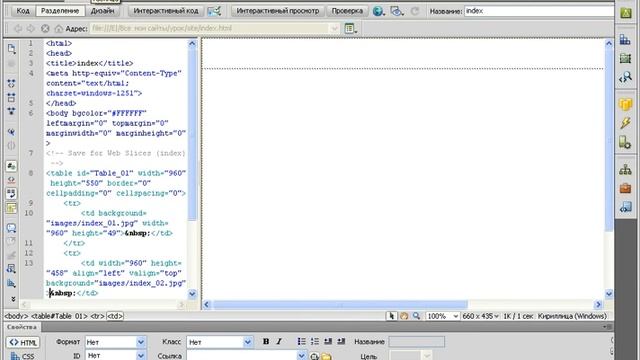Switch properties to CSS mode
This screenshot has height=360, width=640.
(23, 356)
